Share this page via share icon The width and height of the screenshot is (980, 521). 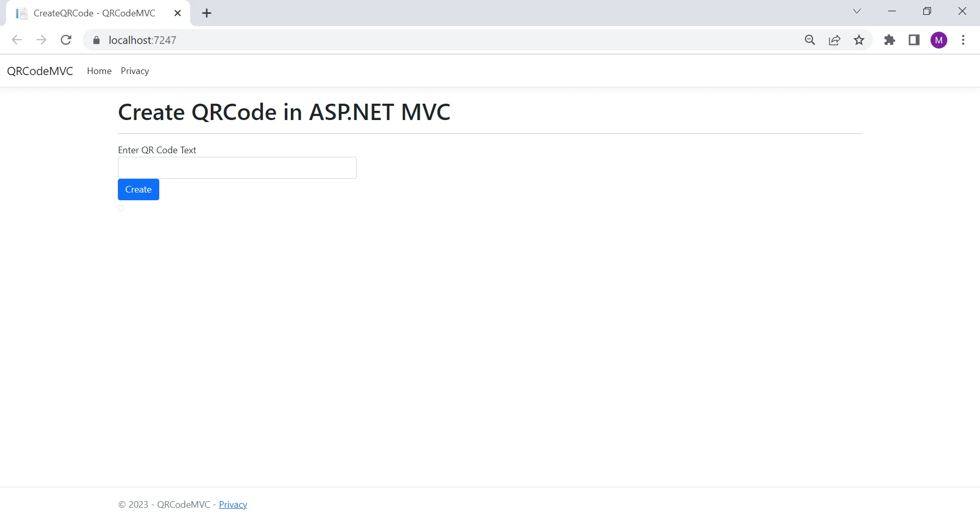tap(835, 40)
